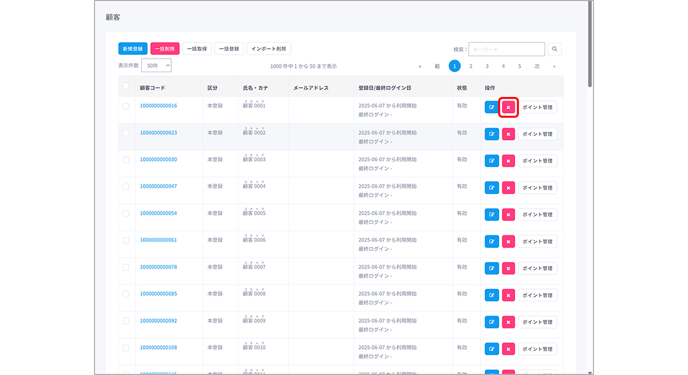Check the box for customer 1000000000092
The width and height of the screenshot is (688, 375).
point(126,321)
